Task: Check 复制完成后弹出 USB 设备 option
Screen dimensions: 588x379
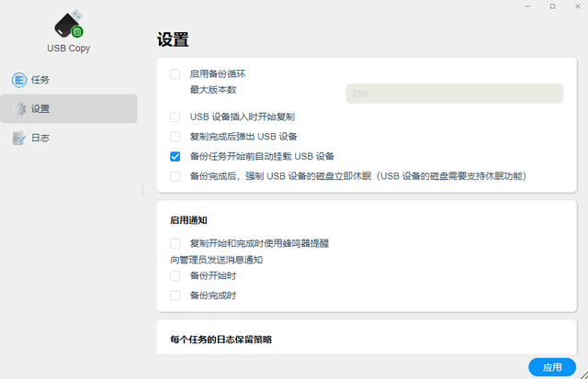Action: (175, 137)
